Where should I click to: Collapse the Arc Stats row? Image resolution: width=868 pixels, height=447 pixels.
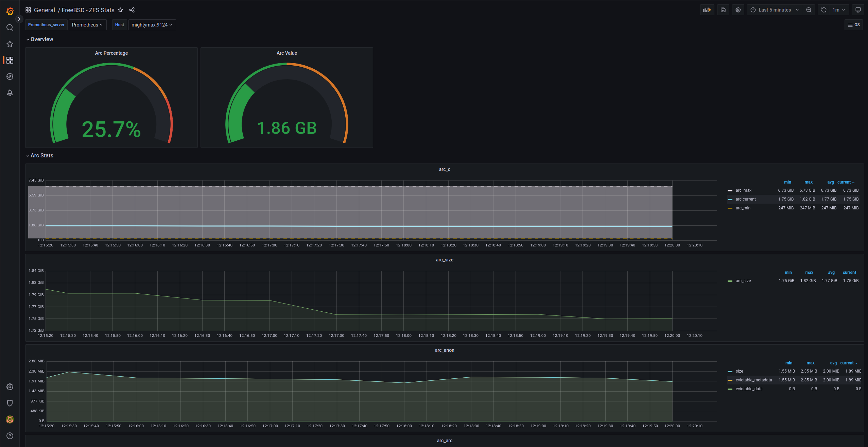pyautogui.click(x=41, y=155)
